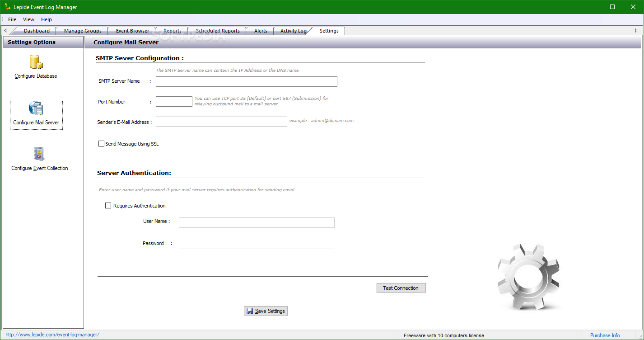Close the Lepide Event Log Manager window
The width and height of the screenshot is (644, 340).
(633, 7)
